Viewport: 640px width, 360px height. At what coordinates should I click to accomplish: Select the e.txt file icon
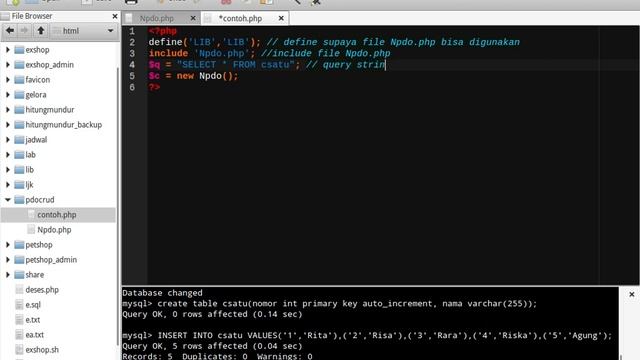pyautogui.click(x=19, y=320)
